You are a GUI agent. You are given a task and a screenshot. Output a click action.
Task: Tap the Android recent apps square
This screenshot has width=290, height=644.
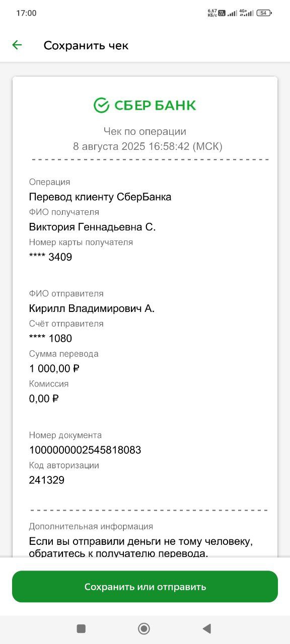[81, 628]
